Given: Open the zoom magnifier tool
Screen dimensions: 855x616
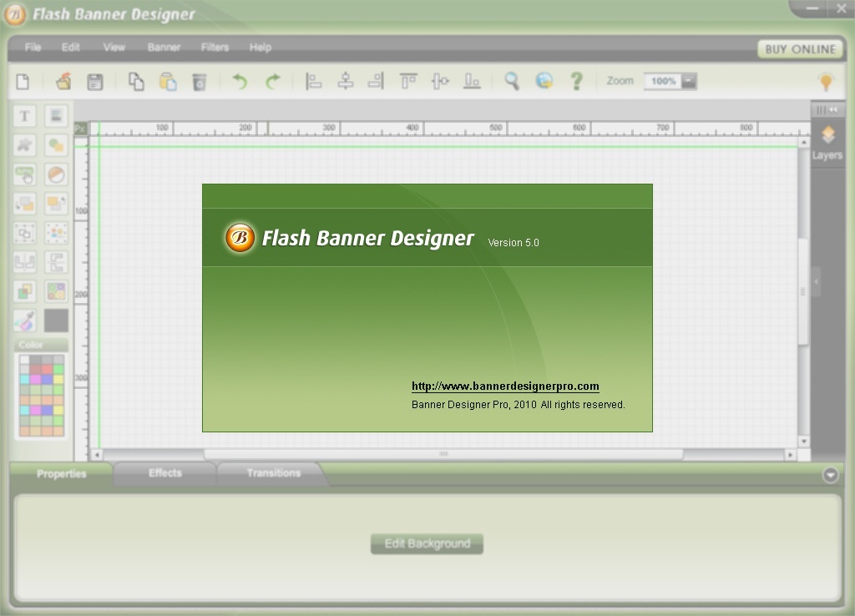Looking at the screenshot, I should 513,81.
